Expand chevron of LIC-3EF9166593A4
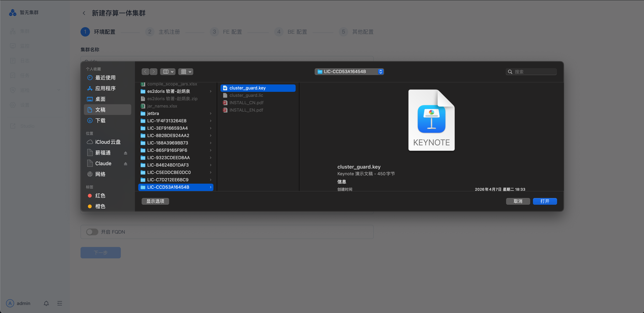The height and width of the screenshot is (313, 644). tap(211, 128)
